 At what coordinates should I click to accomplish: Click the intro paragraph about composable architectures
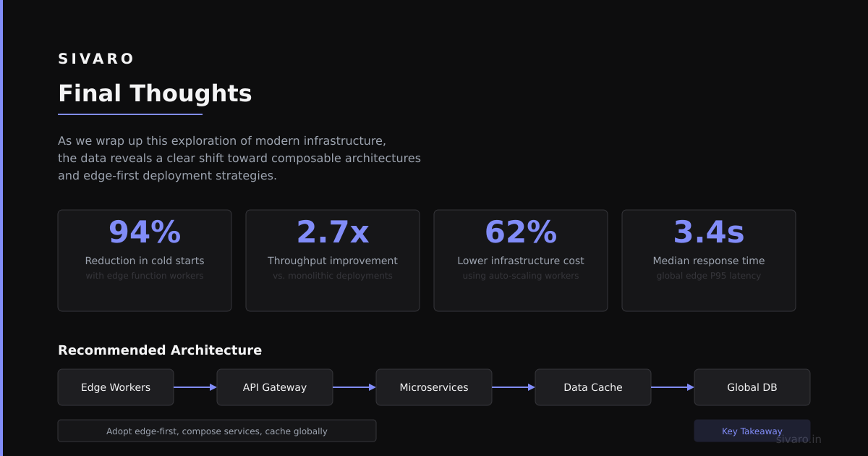click(x=239, y=158)
